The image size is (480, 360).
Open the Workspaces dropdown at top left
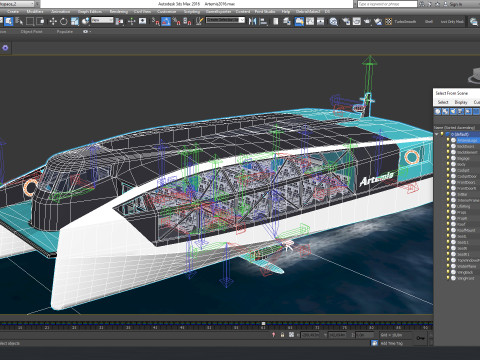17,4
